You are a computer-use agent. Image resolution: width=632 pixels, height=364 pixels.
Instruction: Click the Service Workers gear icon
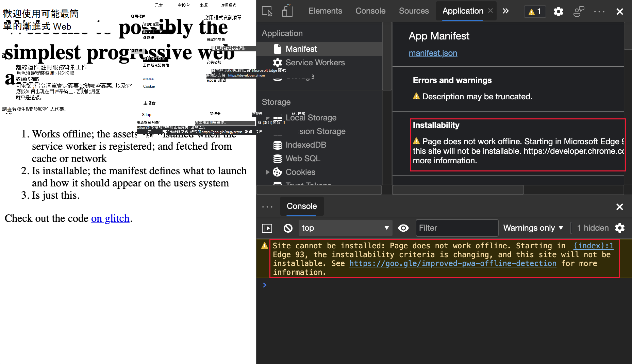tap(277, 63)
